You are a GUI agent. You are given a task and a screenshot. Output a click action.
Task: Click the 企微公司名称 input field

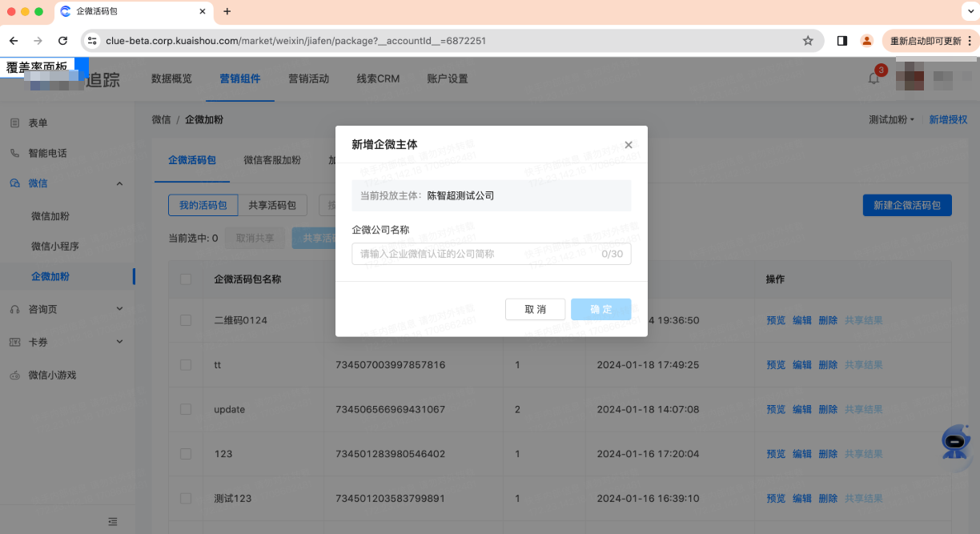(491, 254)
